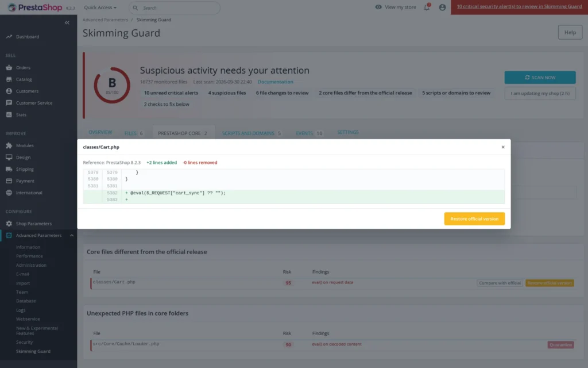Click the Catalog store icon
Image resolution: width=588 pixels, height=368 pixels.
pos(9,79)
